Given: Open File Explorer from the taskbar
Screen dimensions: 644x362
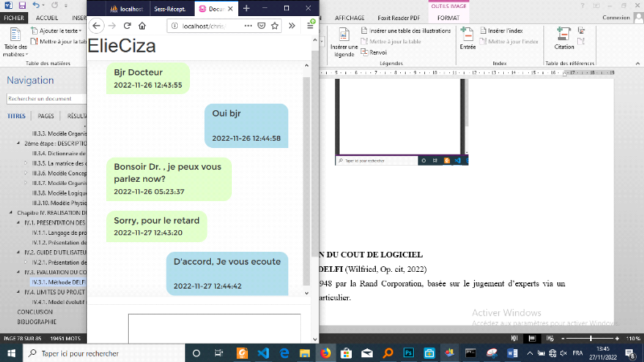Looking at the screenshot, I should coord(305,353).
